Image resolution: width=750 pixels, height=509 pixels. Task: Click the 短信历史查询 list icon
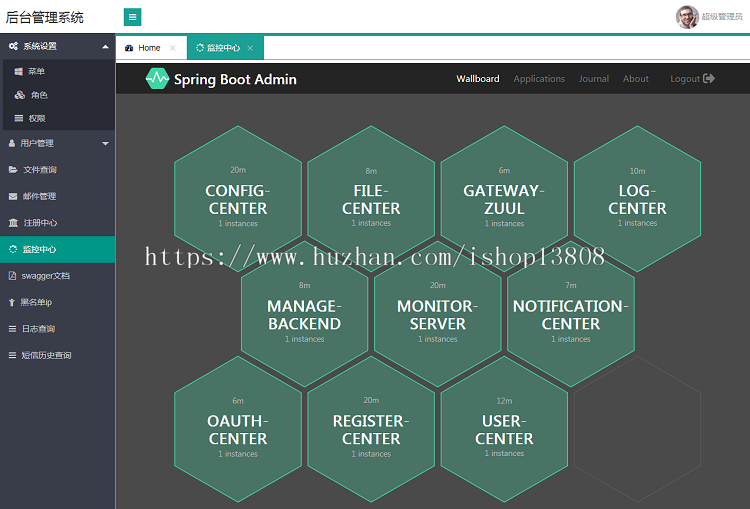coord(12,355)
